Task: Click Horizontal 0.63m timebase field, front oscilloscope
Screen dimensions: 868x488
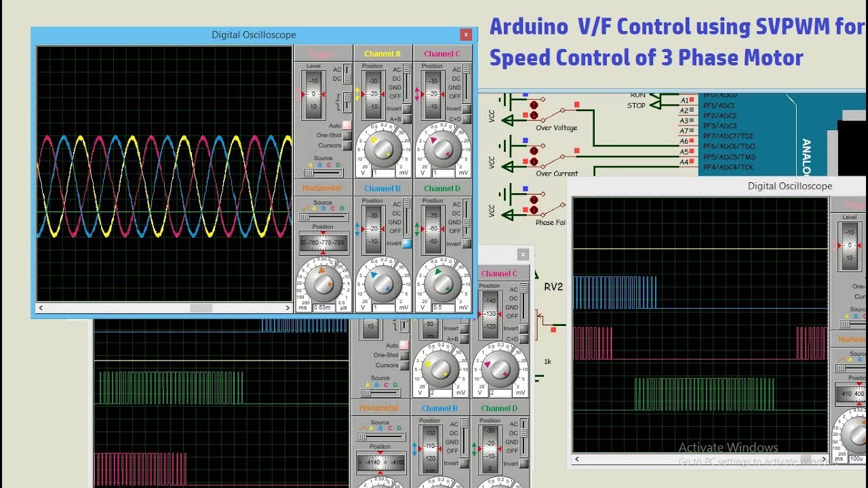Action: coord(323,307)
